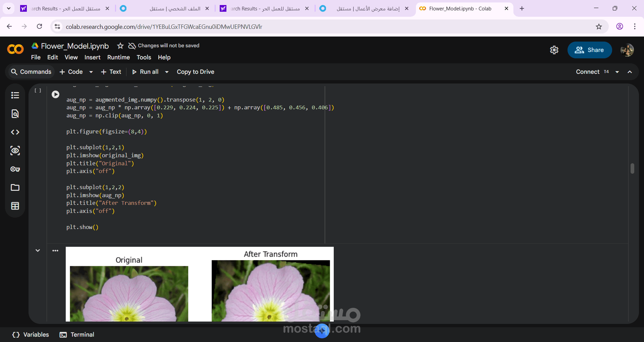Open the Table of contents sidebar icon
Image resolution: width=644 pixels, height=342 pixels.
[x=15, y=95]
